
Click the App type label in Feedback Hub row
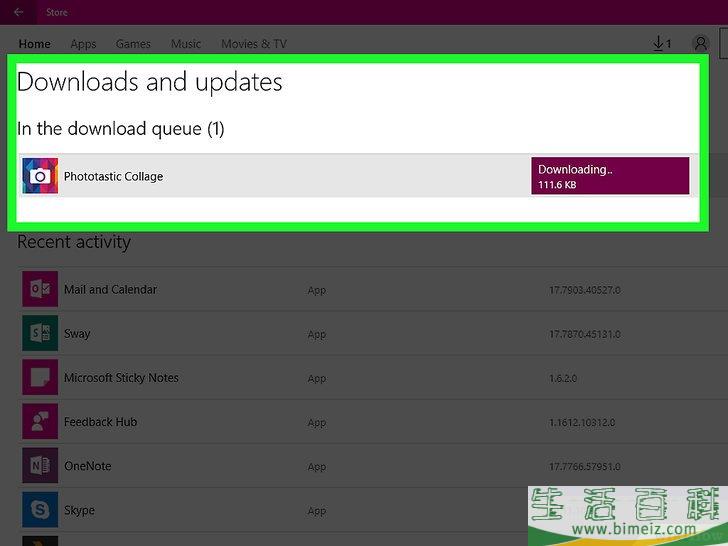coord(317,423)
